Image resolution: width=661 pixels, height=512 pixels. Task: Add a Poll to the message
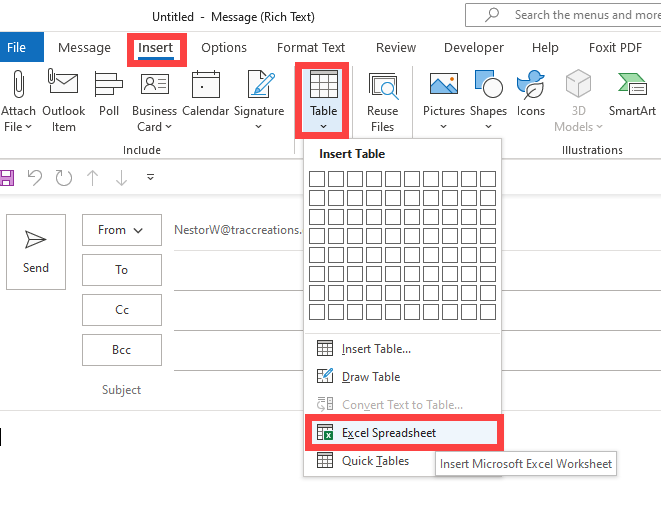(109, 94)
